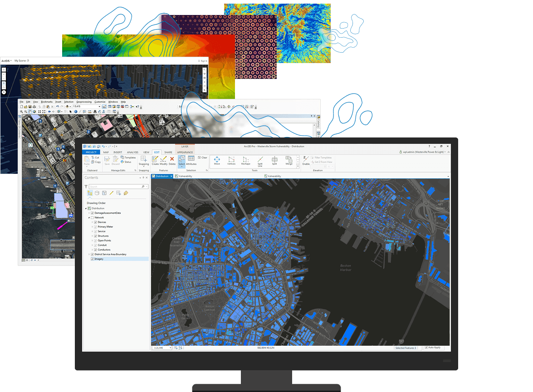Click the Clear selection button
Screen dimensions: 533x392
[x=203, y=157]
